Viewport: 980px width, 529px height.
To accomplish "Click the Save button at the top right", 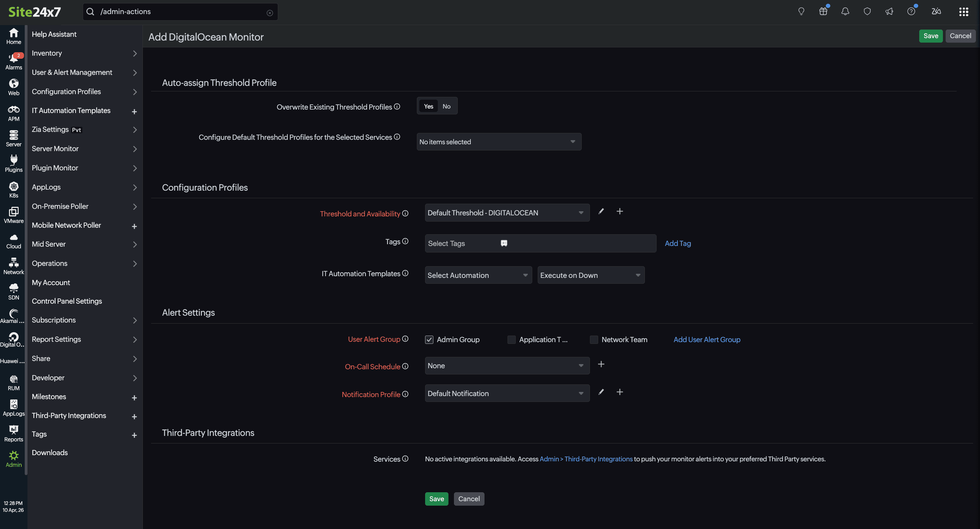I will point(931,36).
